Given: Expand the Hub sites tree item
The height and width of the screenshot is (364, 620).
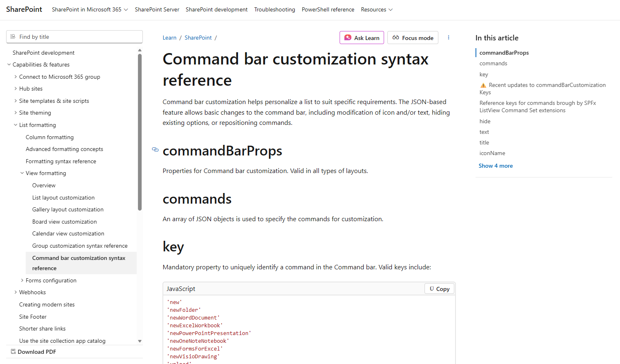Looking at the screenshot, I should (x=16, y=89).
